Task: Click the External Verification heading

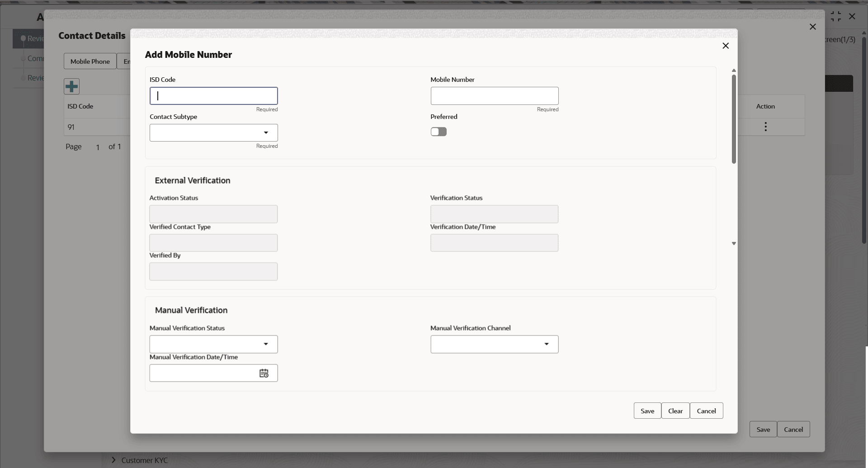Action: pos(193,180)
